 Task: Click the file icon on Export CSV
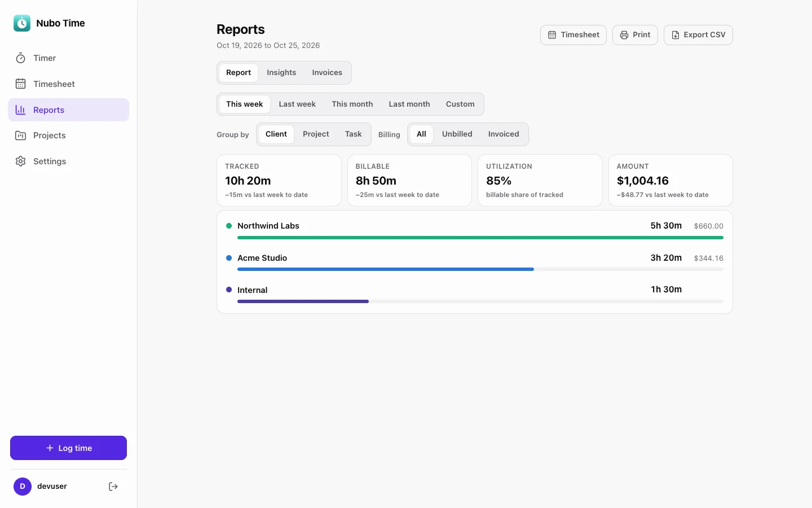676,35
